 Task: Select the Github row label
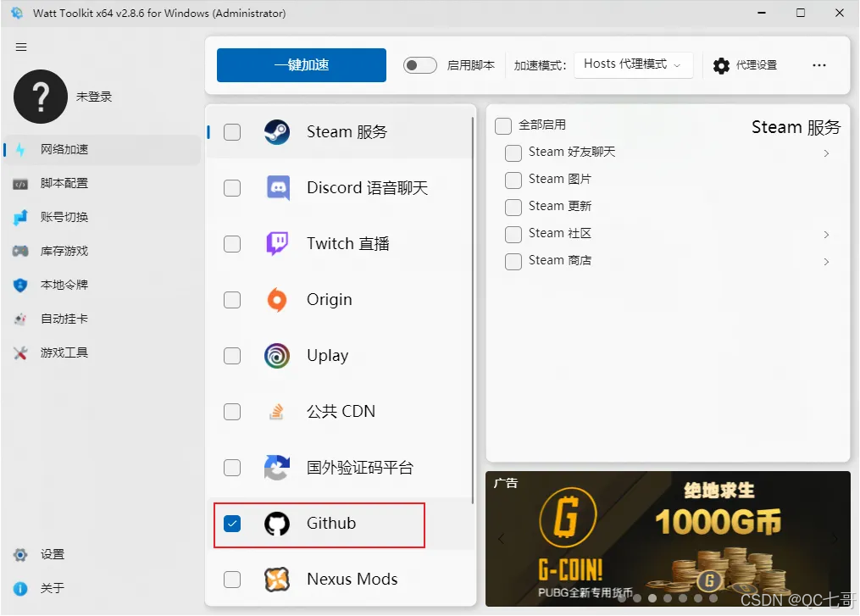331,524
